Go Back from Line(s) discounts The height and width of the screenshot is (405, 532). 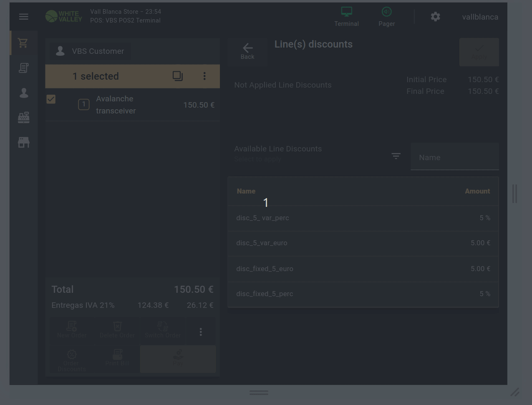(x=247, y=51)
